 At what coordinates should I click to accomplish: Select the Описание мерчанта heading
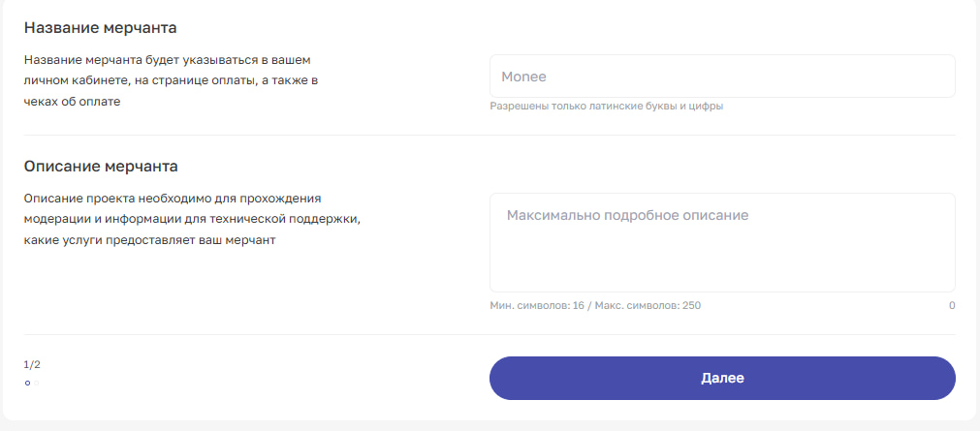tap(101, 166)
